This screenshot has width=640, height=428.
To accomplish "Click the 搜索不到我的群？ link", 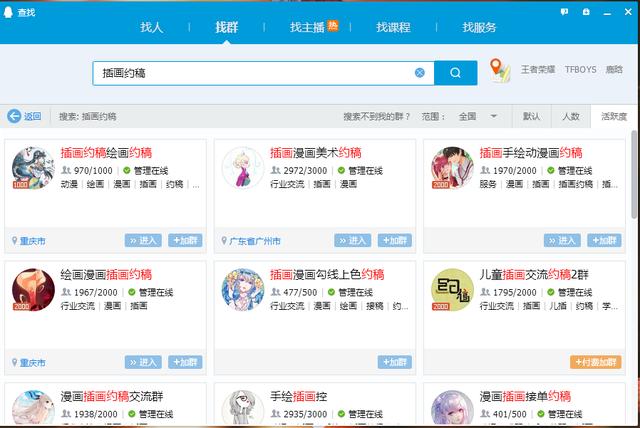I will pos(376,116).
